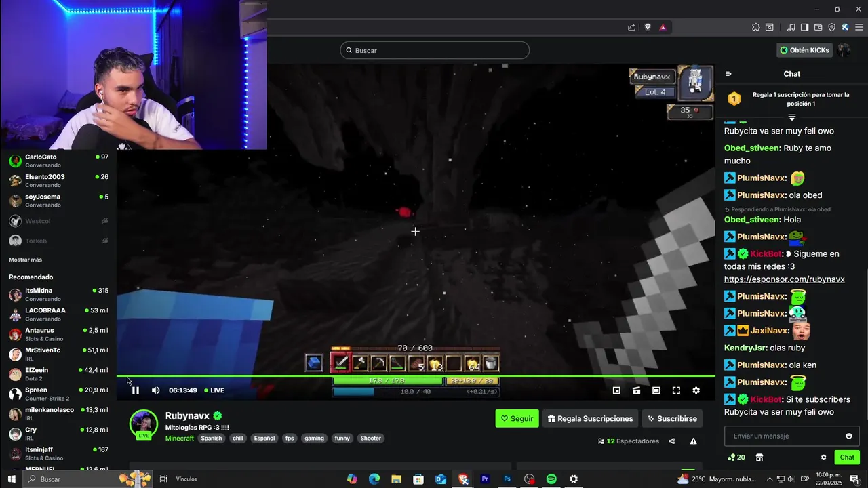Open the Minecraft category link
Image resolution: width=868 pixels, height=488 pixels.
click(x=180, y=439)
